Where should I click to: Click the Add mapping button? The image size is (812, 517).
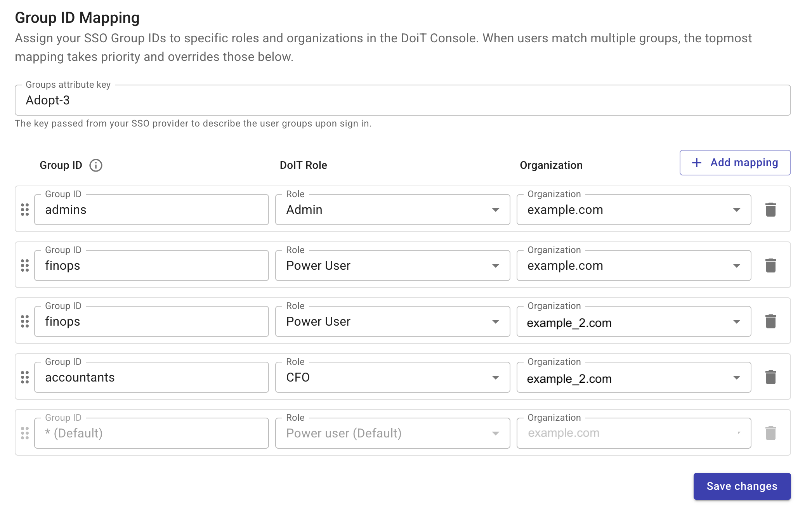pos(735,163)
